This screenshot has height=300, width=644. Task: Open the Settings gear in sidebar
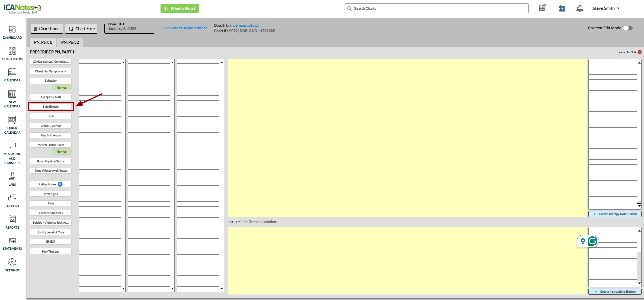point(12,265)
